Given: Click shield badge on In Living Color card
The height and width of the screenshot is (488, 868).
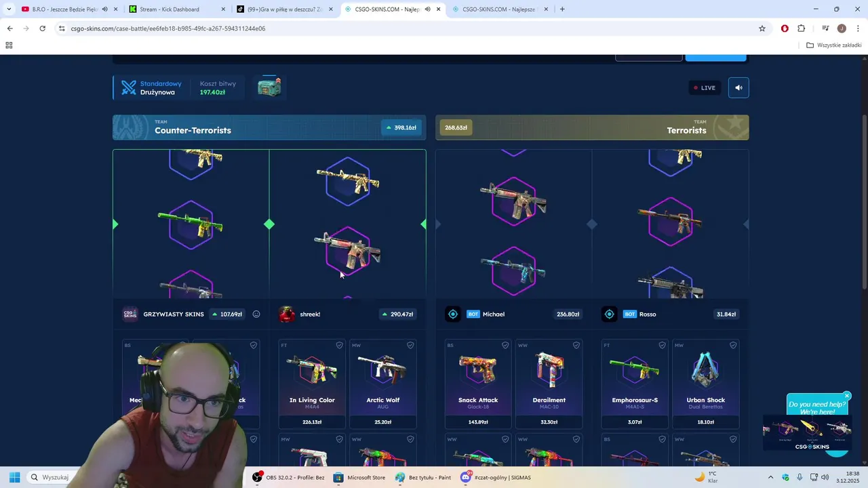Looking at the screenshot, I should [x=340, y=345].
